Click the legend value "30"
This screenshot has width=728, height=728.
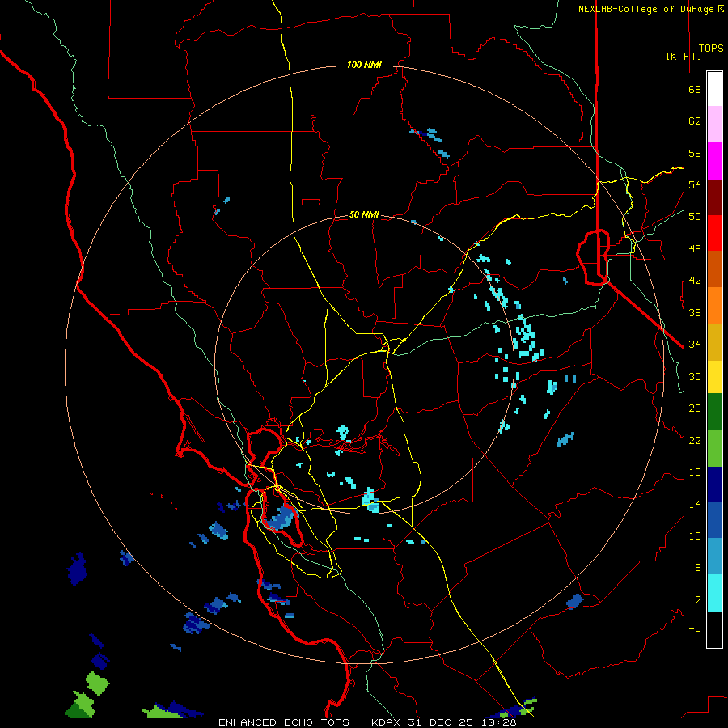(x=695, y=376)
